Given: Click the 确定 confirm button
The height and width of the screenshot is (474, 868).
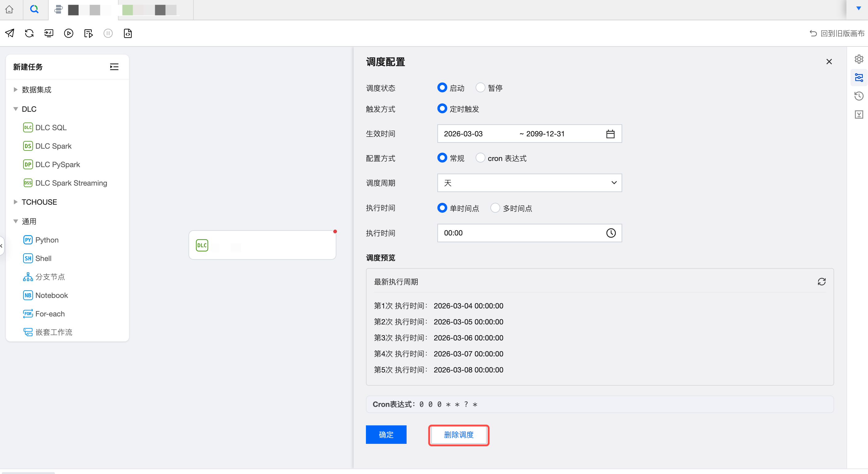Looking at the screenshot, I should pos(386,435).
